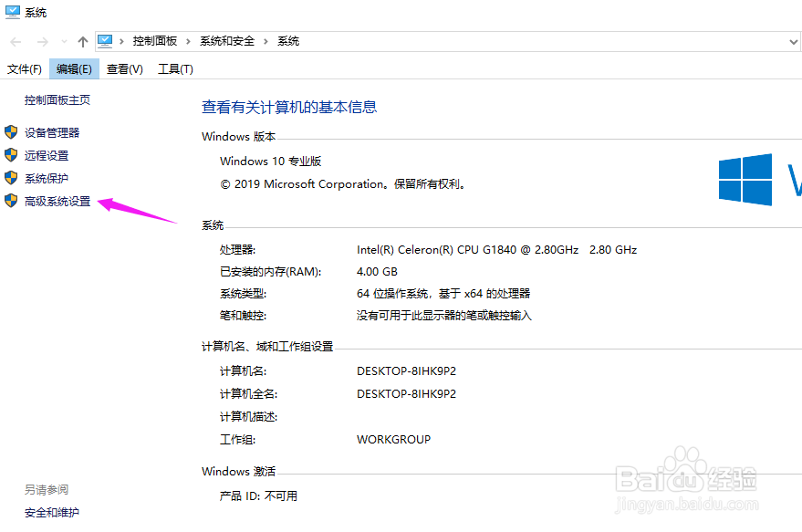This screenshot has height=532, width=802.
Task: Open the recent locations chevron
Action: pos(64,41)
